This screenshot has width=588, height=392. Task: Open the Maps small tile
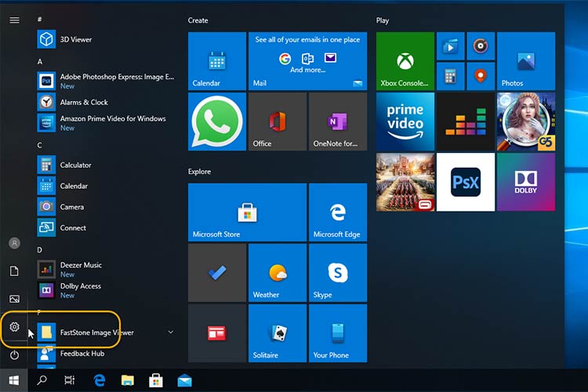pyautogui.click(x=481, y=76)
